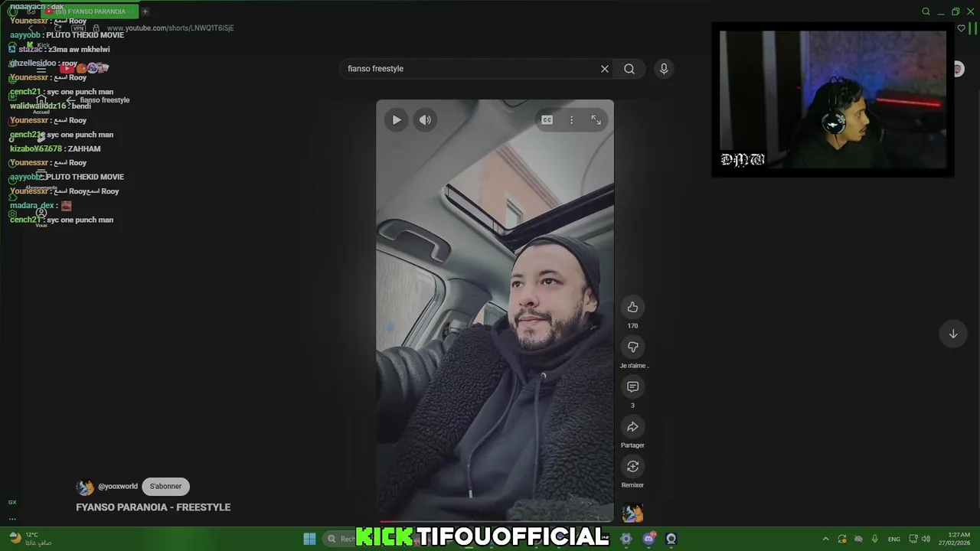Like the Short with thumbs up
The width and height of the screenshot is (980, 551).
pos(632,308)
